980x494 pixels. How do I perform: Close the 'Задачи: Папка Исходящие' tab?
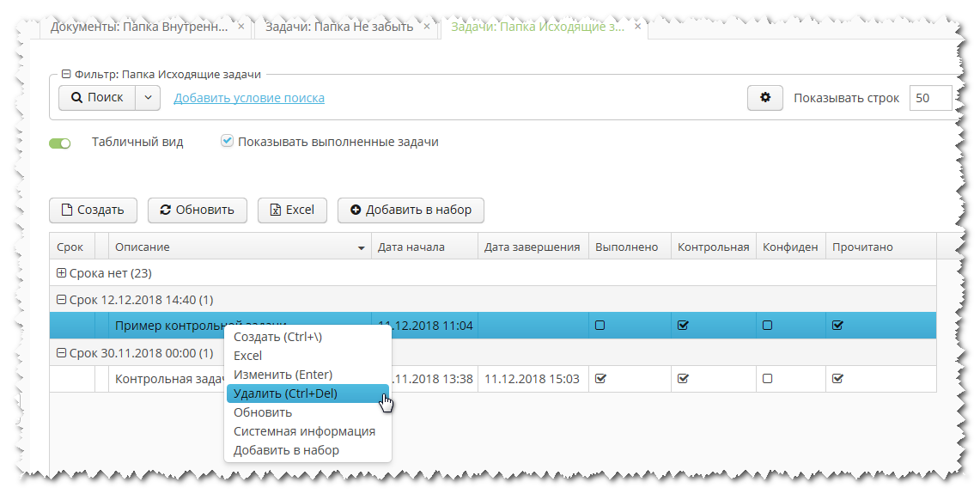click(x=637, y=27)
